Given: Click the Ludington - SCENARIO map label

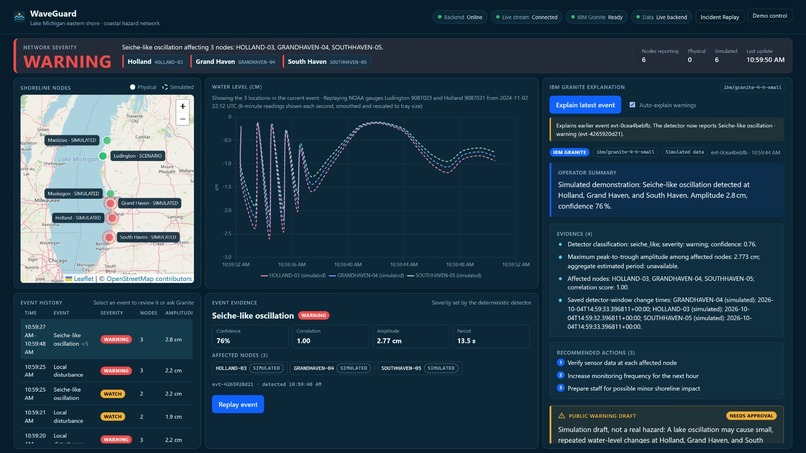Looking at the screenshot, I should coord(138,156).
